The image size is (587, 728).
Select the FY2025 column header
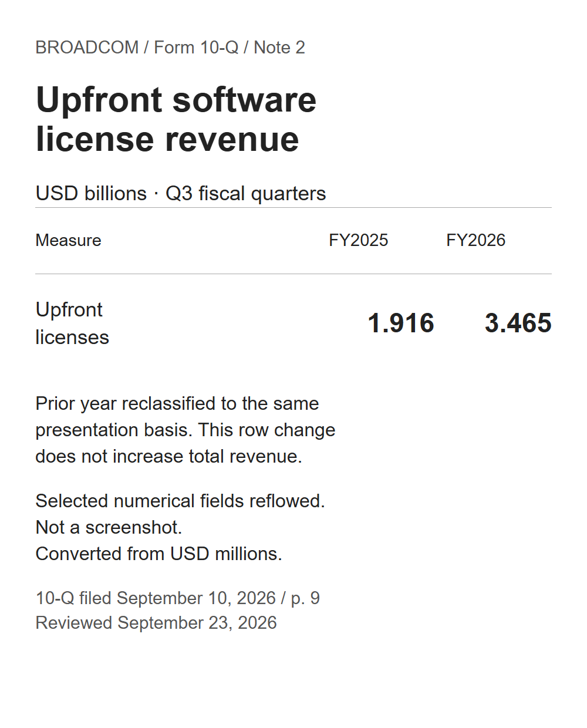[x=358, y=240]
